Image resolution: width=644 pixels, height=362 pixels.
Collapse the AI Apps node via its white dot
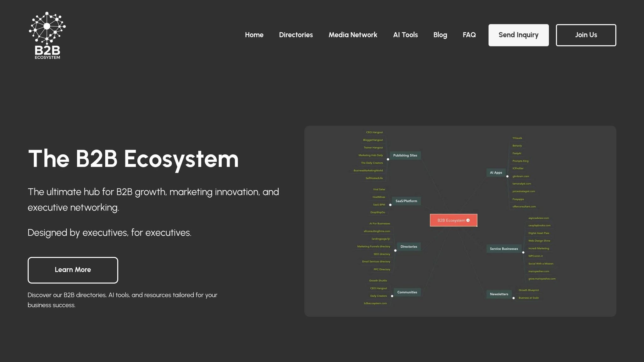(x=507, y=176)
